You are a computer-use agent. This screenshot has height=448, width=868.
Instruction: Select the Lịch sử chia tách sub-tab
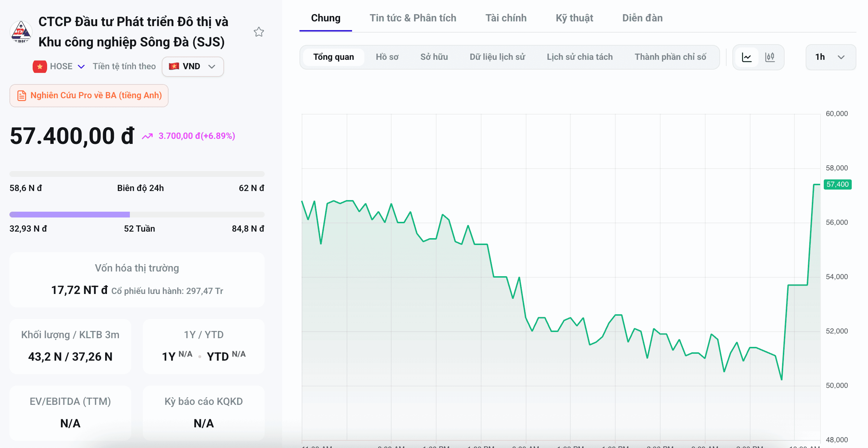[x=579, y=57]
